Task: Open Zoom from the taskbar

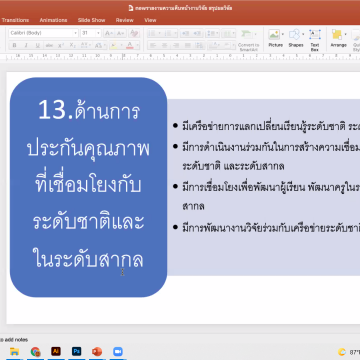Action: coord(118,352)
